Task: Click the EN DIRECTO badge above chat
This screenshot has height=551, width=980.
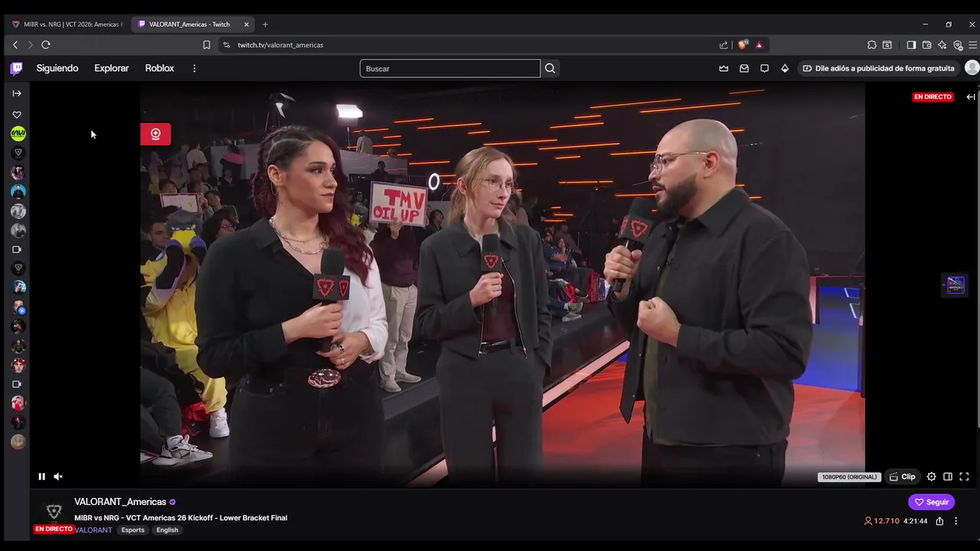Action: click(933, 97)
